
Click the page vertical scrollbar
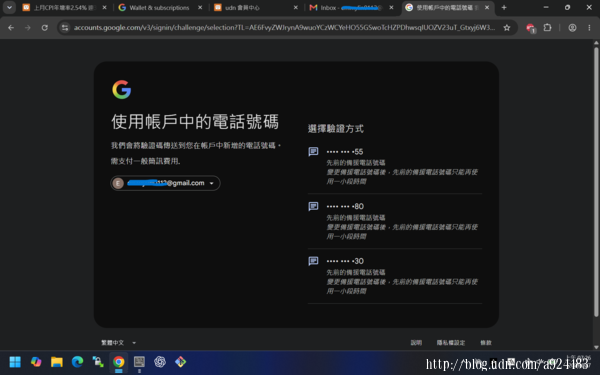[596, 182]
